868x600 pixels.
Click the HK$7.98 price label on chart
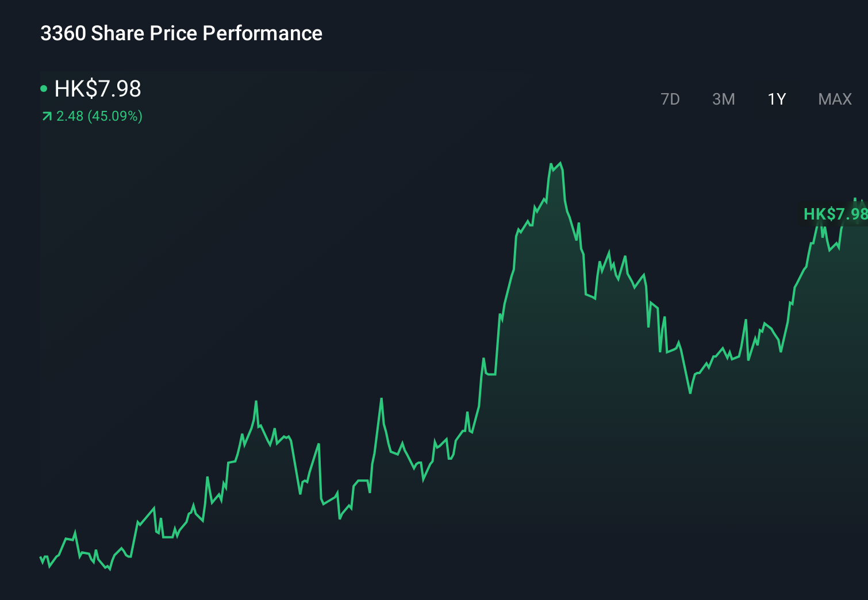(835, 215)
